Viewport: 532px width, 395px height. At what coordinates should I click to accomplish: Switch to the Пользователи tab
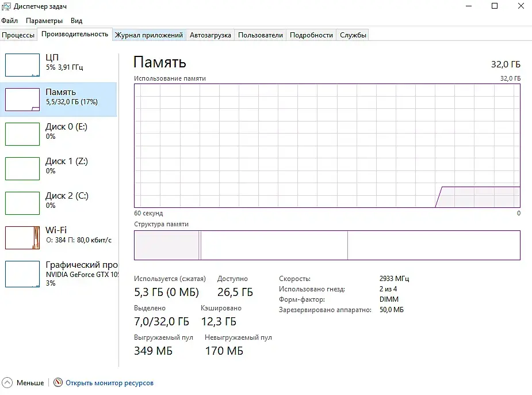[x=260, y=35]
